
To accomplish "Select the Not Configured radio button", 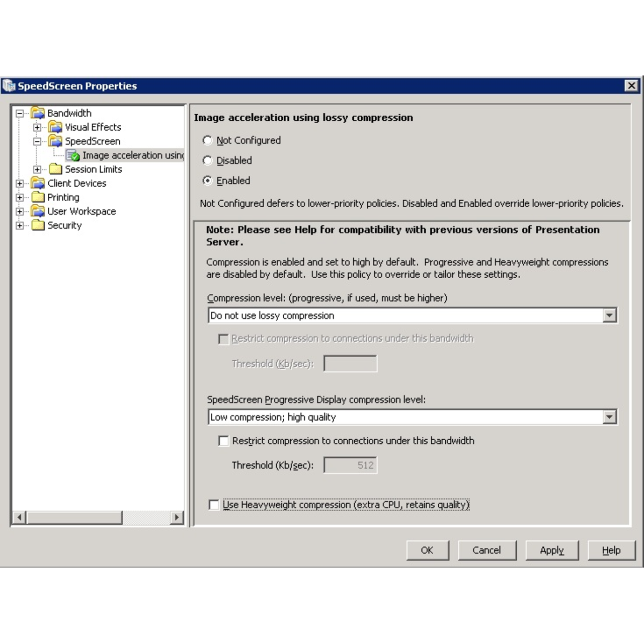I will [207, 140].
